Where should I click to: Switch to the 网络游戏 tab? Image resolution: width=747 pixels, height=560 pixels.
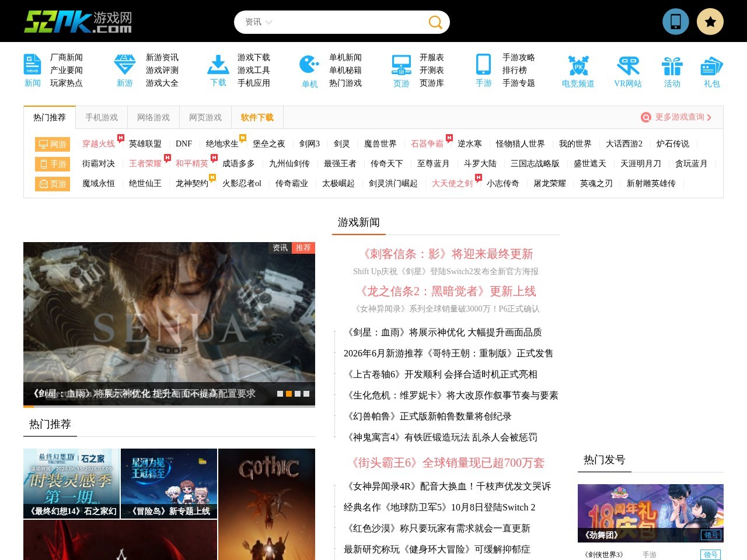pos(153,117)
